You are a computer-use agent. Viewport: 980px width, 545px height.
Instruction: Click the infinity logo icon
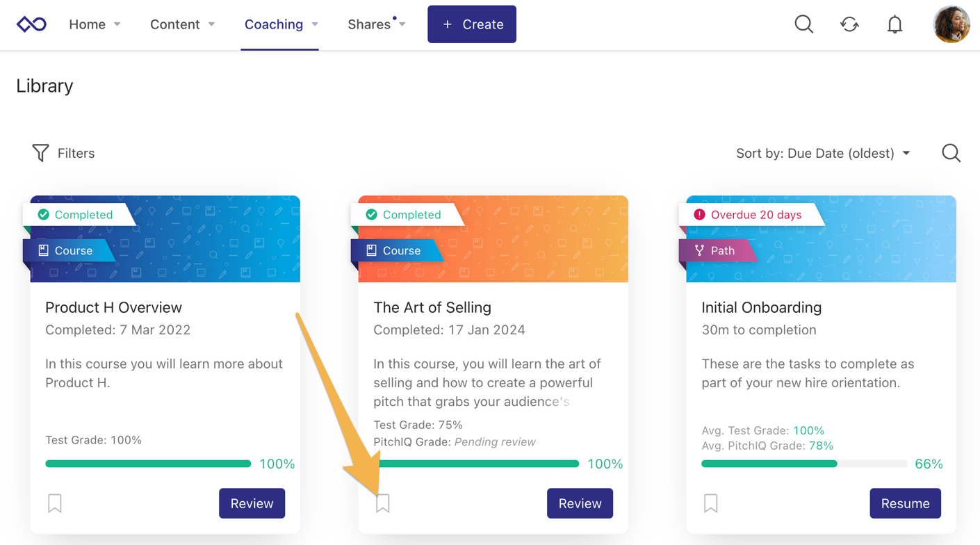pyautogui.click(x=31, y=24)
